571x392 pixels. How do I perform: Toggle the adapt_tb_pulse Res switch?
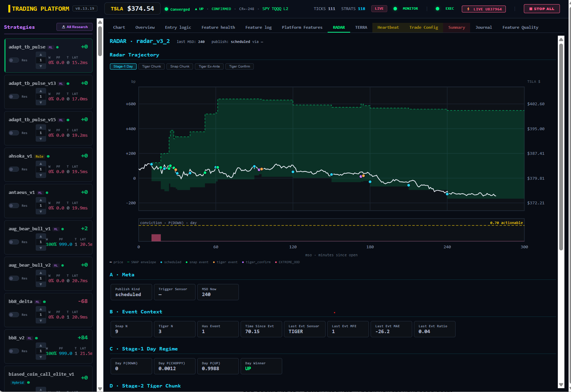click(x=14, y=60)
